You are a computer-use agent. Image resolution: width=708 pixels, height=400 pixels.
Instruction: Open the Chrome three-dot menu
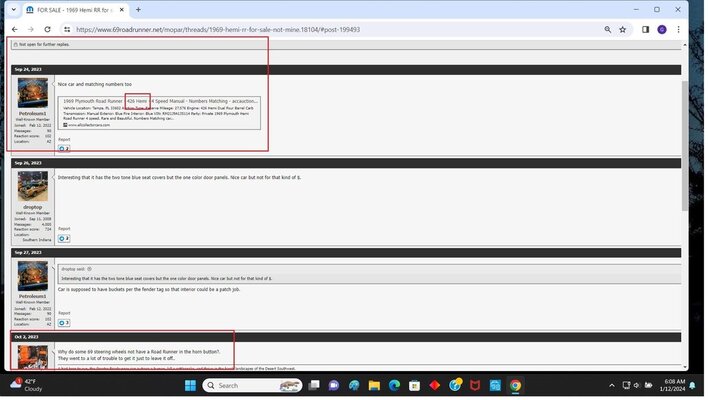(678, 30)
